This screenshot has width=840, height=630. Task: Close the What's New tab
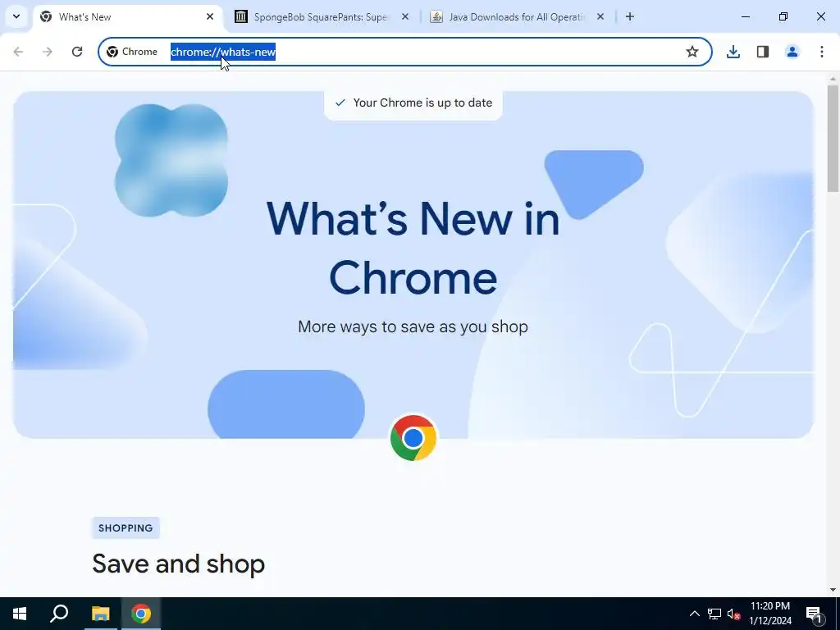pyautogui.click(x=210, y=16)
